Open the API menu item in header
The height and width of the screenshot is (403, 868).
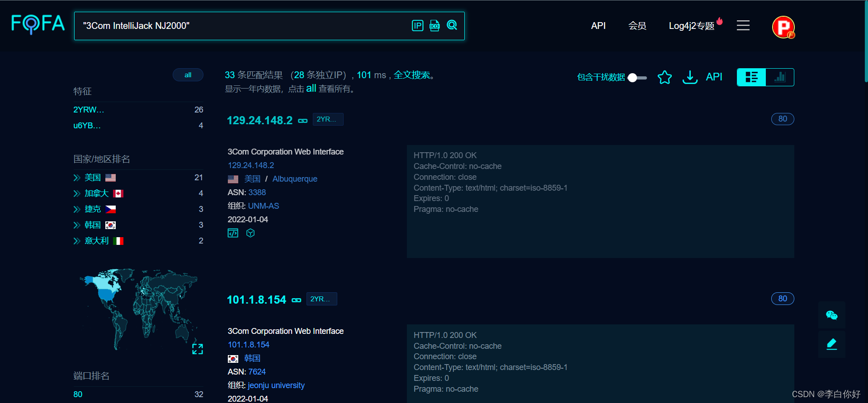[x=598, y=26]
